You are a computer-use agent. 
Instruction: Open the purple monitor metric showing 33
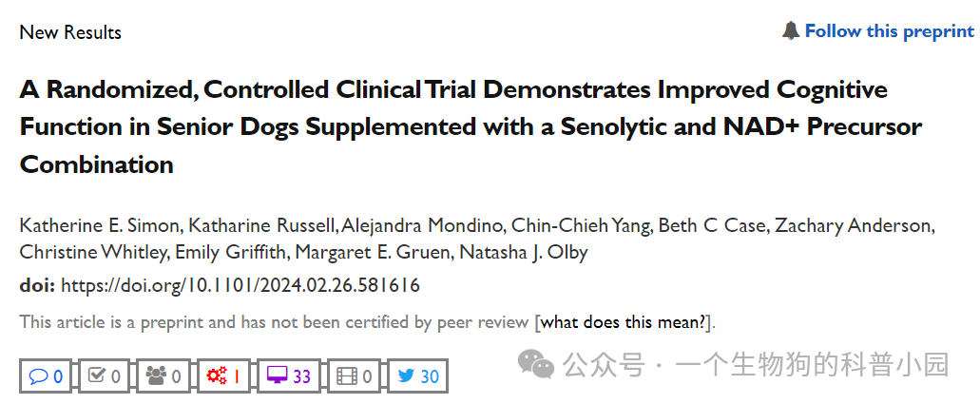tap(288, 375)
